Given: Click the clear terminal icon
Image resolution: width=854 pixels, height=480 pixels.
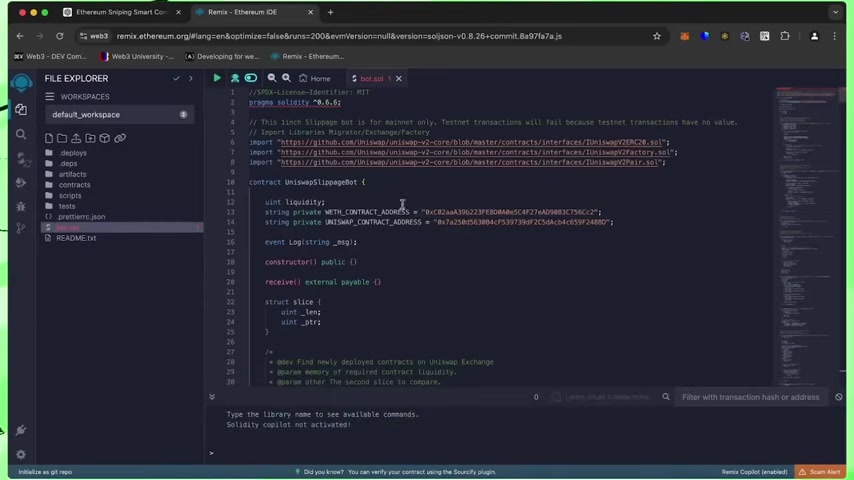Looking at the screenshot, I should point(839,397).
